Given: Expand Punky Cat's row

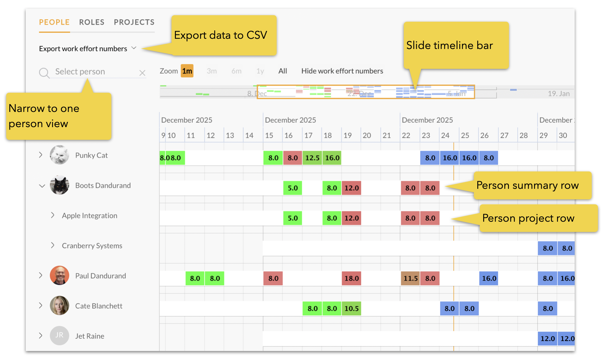Looking at the screenshot, I should click(41, 155).
